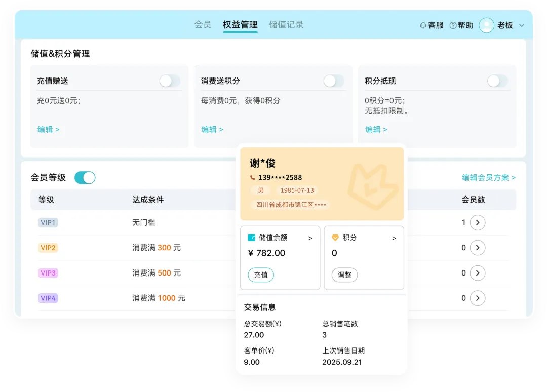This screenshot has height=392, width=547.
Task: Click the balance value ¥ 782.00
Action: click(266, 253)
